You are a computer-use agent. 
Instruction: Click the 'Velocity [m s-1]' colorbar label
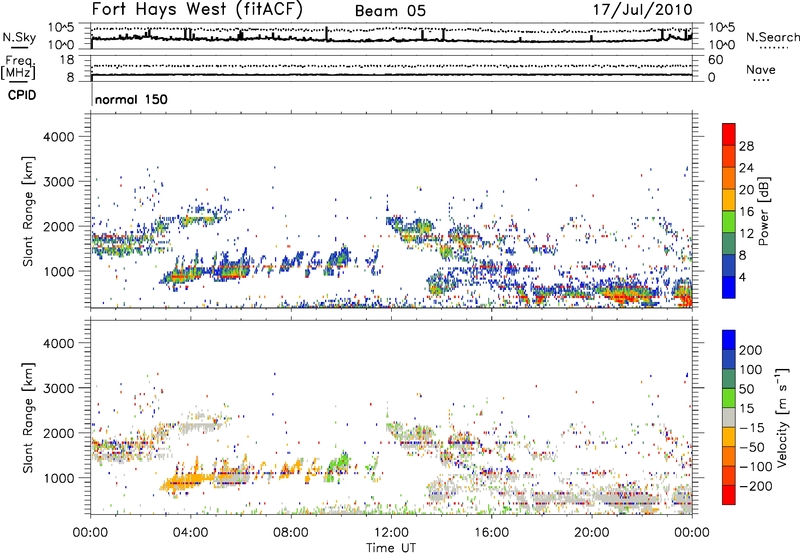point(781,417)
